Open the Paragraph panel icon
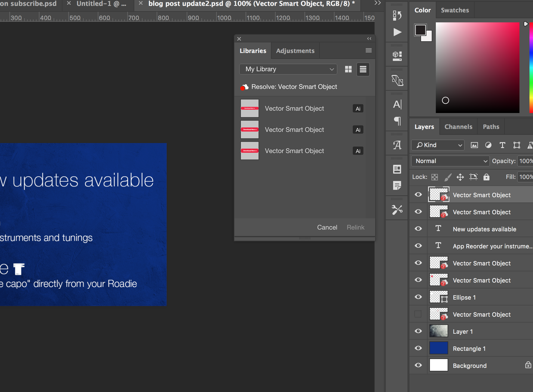The height and width of the screenshot is (392, 533). coord(397,121)
